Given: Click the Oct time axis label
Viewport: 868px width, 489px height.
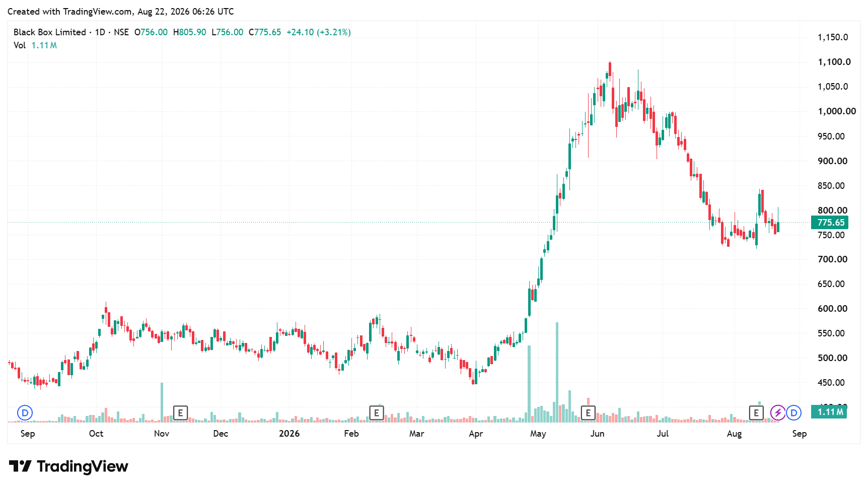Looking at the screenshot, I should pyautogui.click(x=96, y=434).
